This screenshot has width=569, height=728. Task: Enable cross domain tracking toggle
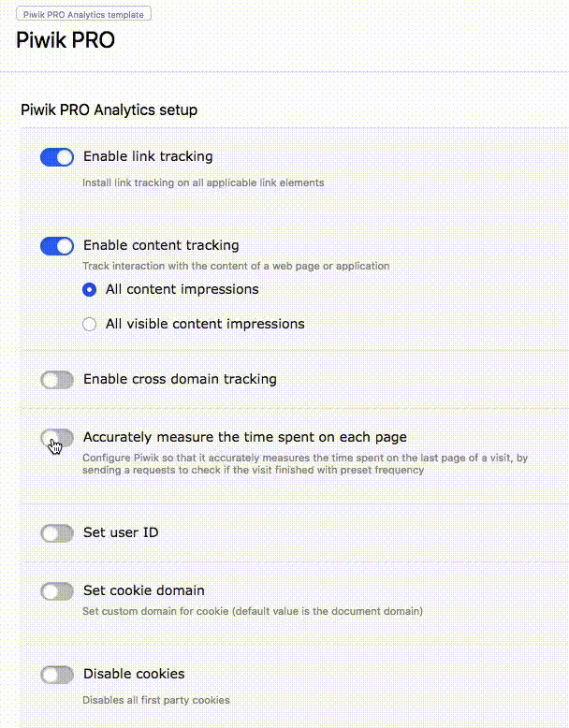click(x=57, y=380)
